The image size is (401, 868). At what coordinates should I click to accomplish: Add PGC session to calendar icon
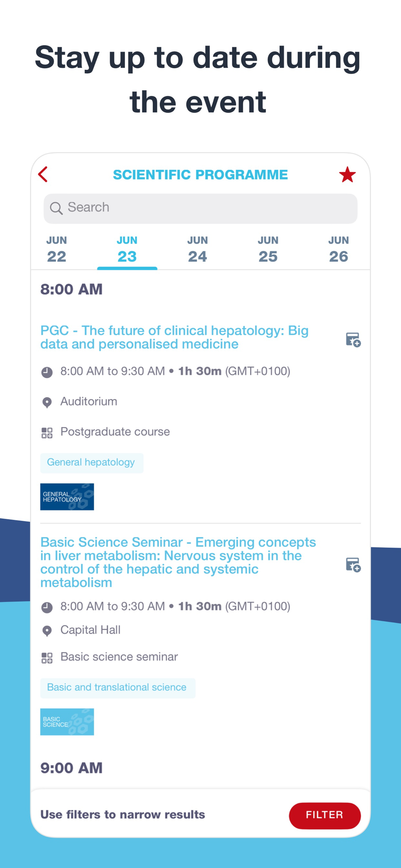[x=353, y=340]
